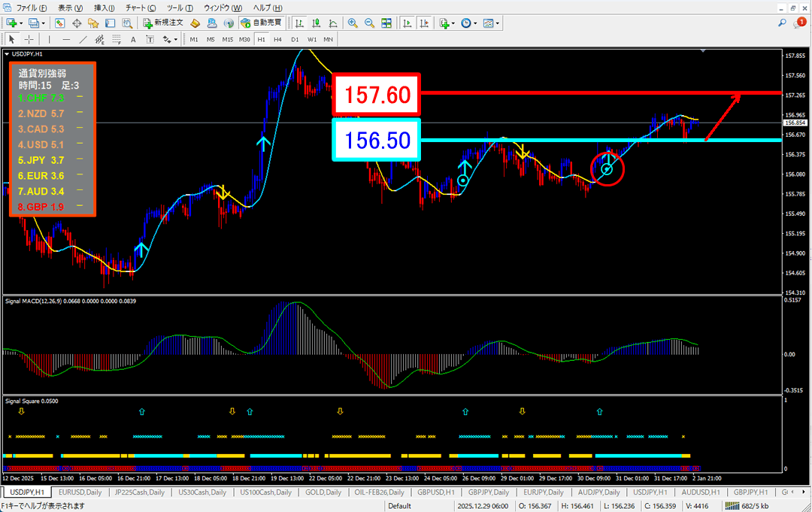The width and height of the screenshot is (812, 512).
Task: Expand the periodicity clock dropdown arrow
Action: coord(475,23)
